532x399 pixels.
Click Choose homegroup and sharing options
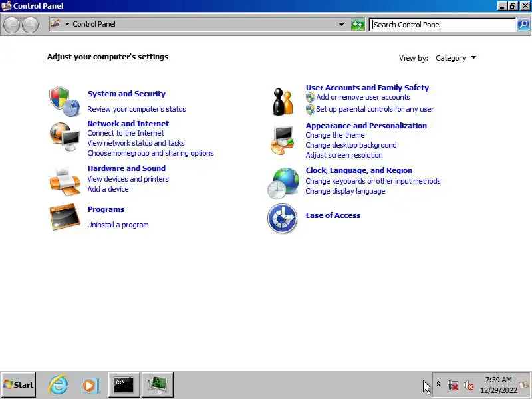(151, 153)
